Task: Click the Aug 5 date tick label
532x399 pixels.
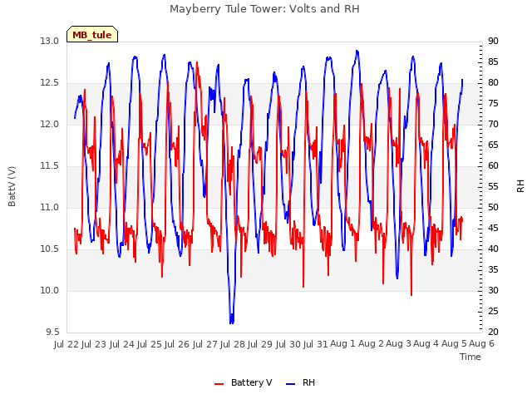Action: click(454, 344)
